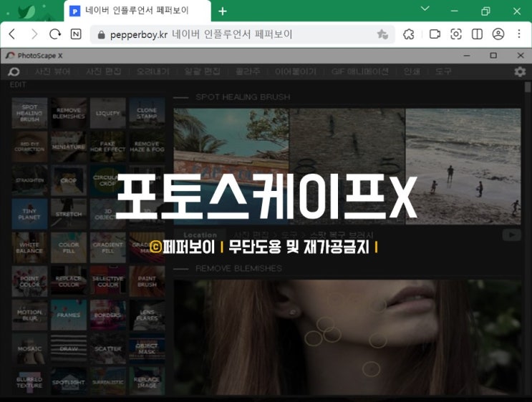
Task: Select the Replace Image tile
Action: (x=147, y=381)
